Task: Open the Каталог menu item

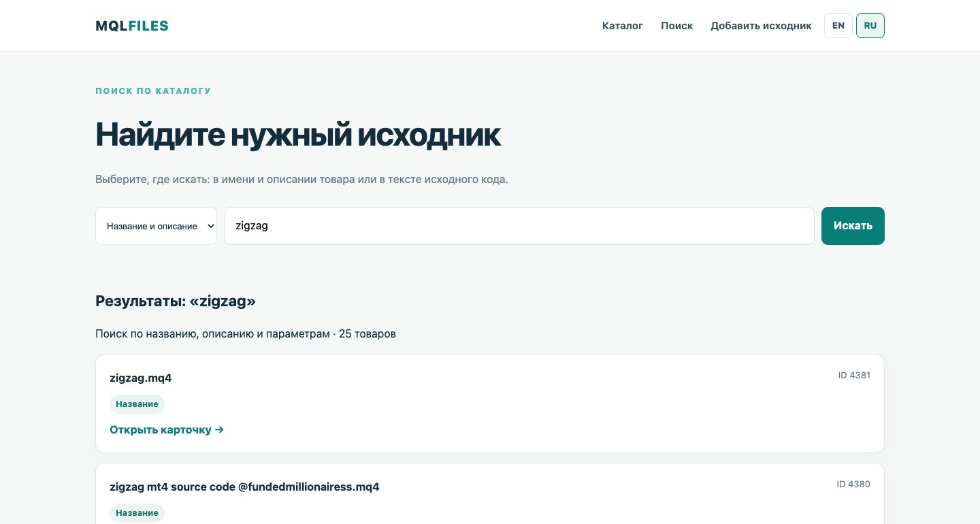Action: pyautogui.click(x=623, y=26)
